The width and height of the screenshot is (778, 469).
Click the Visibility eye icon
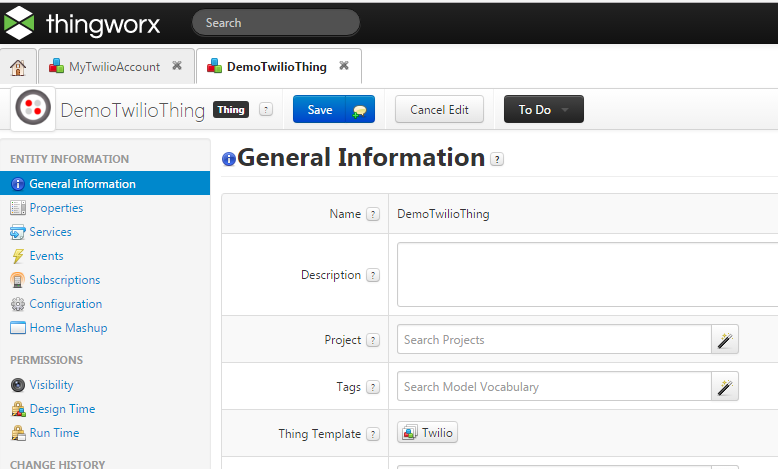18,385
